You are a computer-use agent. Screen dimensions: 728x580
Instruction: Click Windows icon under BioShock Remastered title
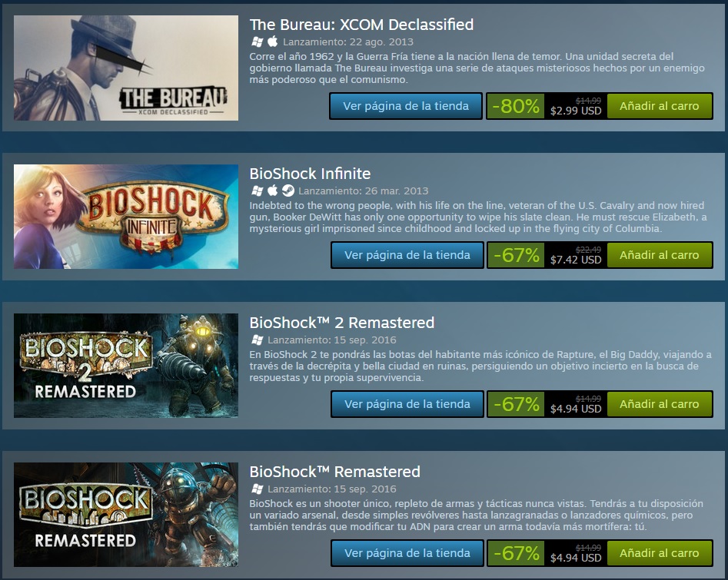pyautogui.click(x=257, y=489)
